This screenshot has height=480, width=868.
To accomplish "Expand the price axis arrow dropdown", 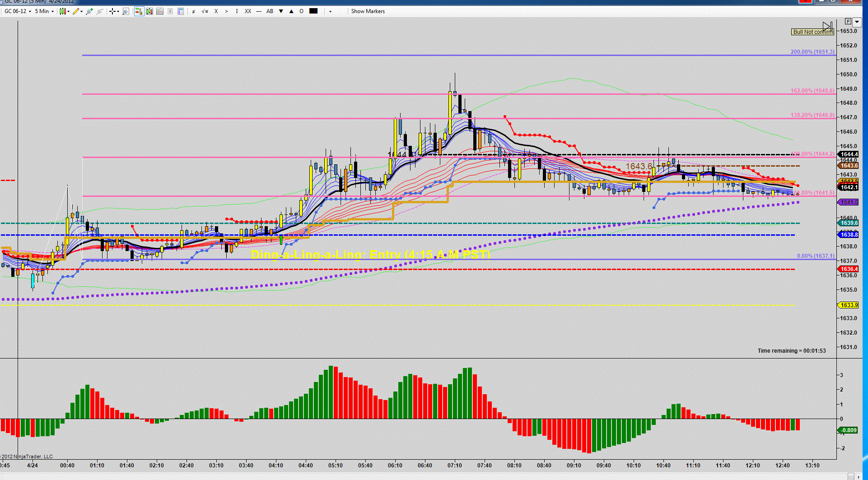I will pos(857,22).
